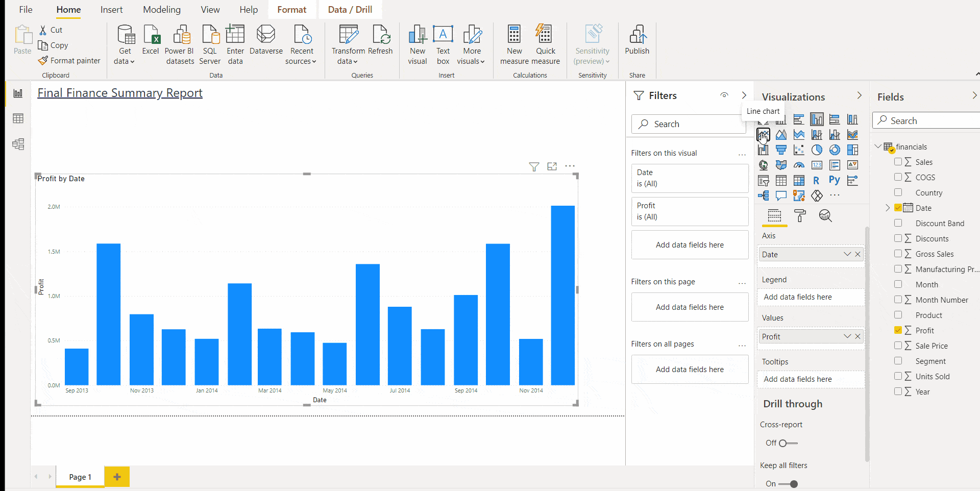Insert a Python visual

(835, 180)
